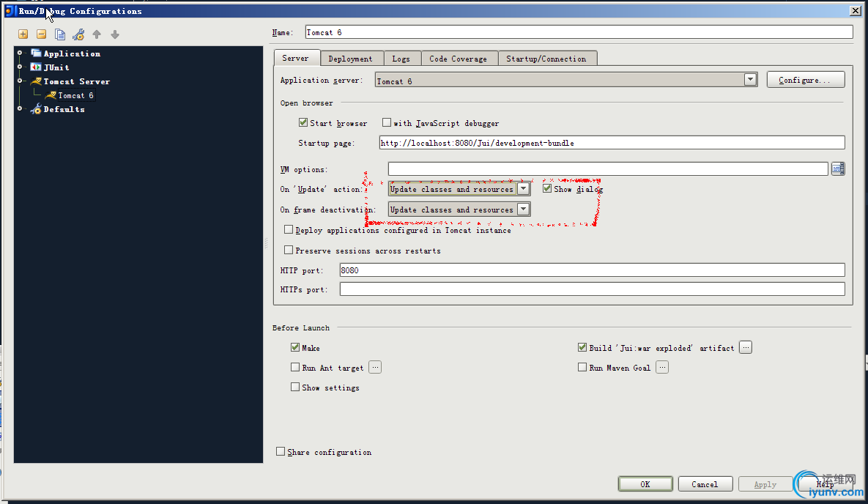Viewport: 868px width, 504px height.
Task: Select the Application tree label
Action: (x=72, y=53)
